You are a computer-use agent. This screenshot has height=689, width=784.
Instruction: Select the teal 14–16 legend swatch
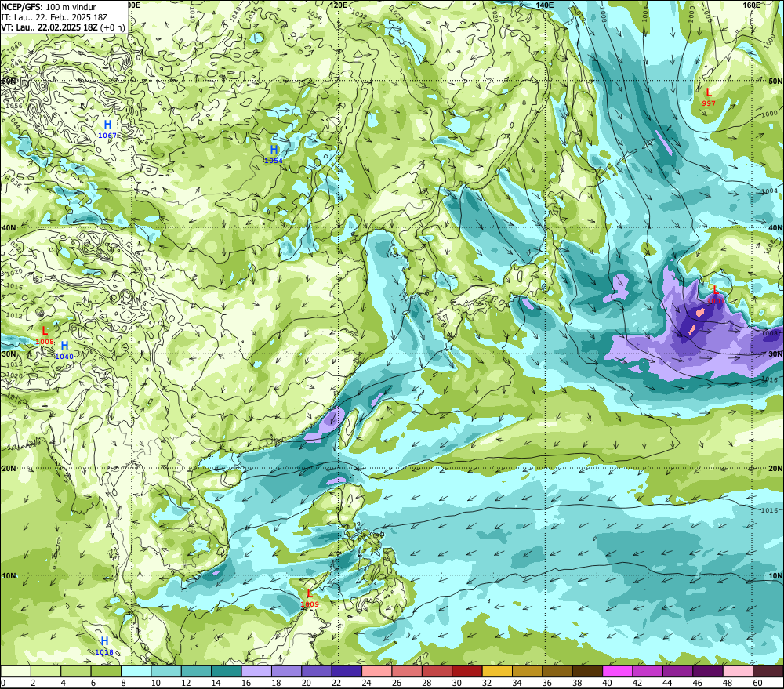click(227, 672)
